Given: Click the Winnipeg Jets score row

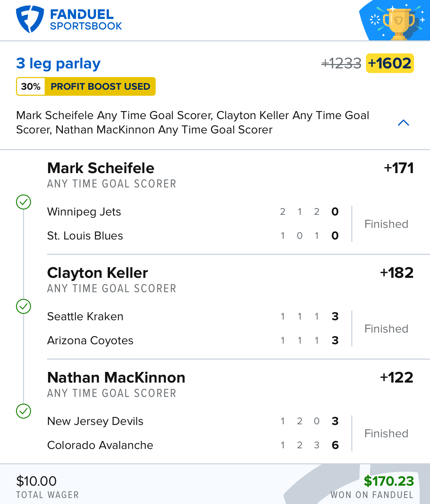Looking at the screenshot, I should [193, 211].
